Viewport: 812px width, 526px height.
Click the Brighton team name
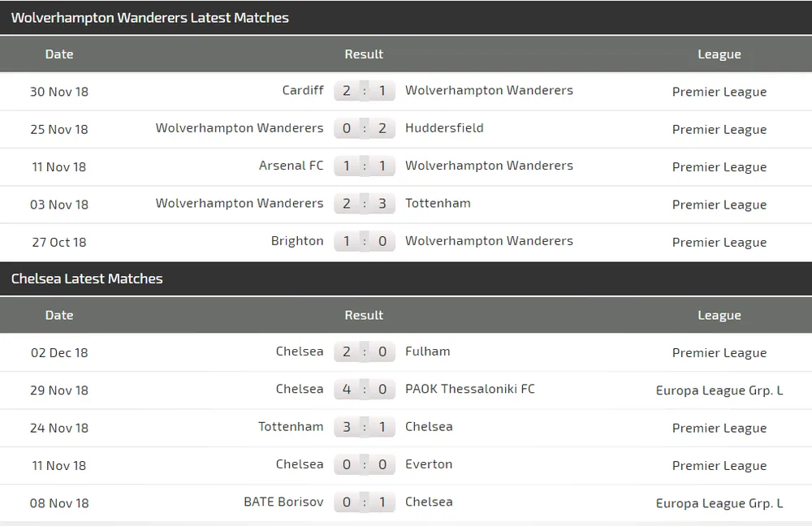[x=297, y=241]
